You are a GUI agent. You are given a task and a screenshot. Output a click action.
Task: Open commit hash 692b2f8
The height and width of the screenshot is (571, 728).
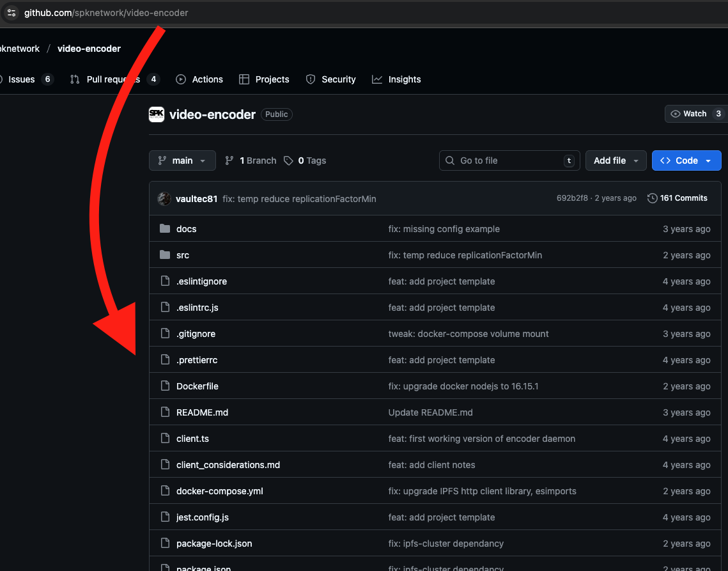pyautogui.click(x=572, y=198)
